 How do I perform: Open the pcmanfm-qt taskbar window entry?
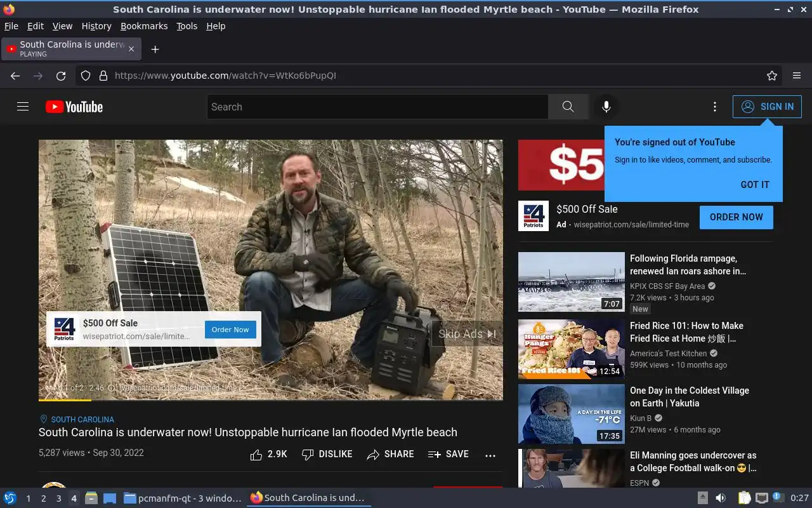pos(183,498)
